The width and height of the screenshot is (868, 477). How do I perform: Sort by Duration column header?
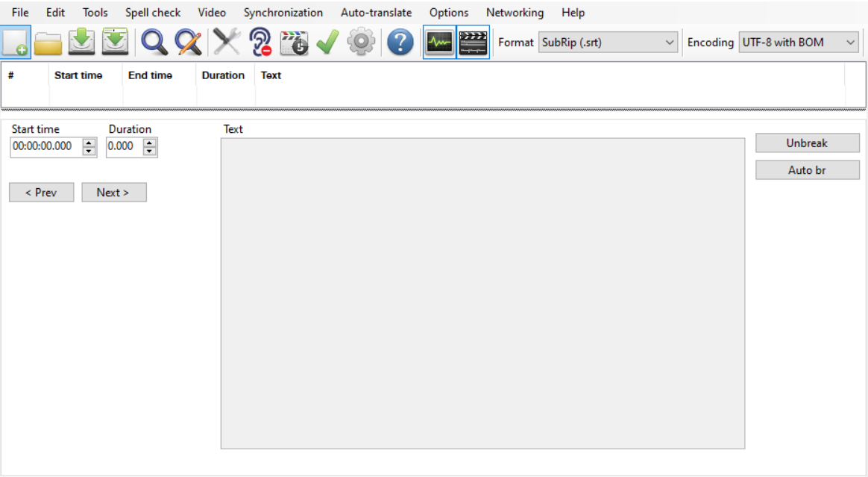tap(226, 75)
